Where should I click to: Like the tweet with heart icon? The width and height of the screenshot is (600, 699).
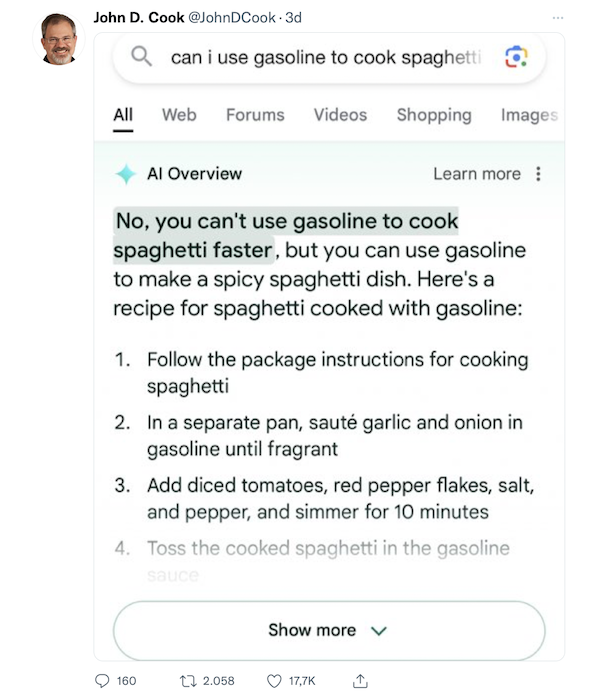tap(274, 681)
